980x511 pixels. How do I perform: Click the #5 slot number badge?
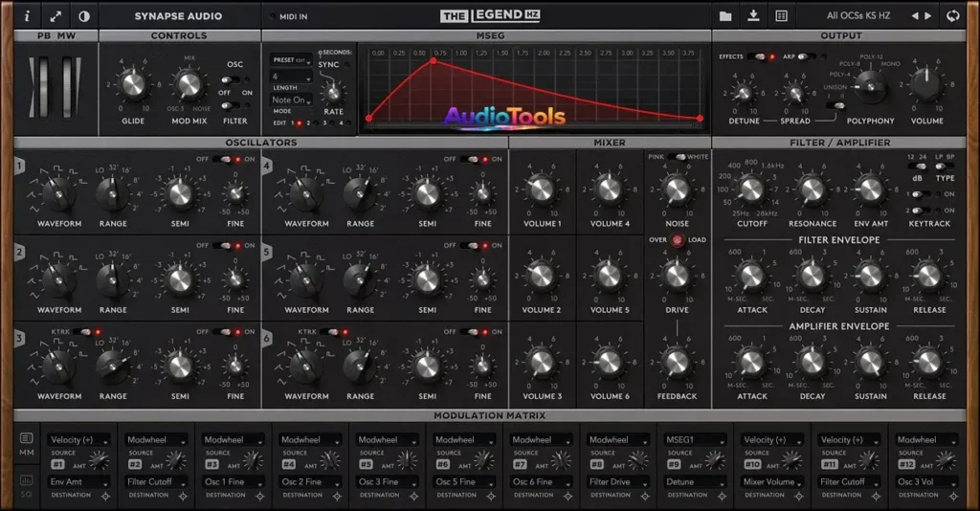point(366,464)
